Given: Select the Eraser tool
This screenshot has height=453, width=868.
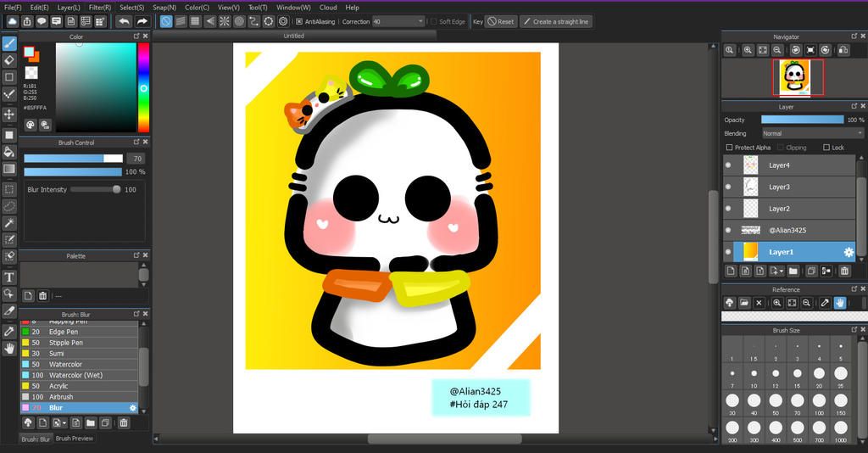Looking at the screenshot, I should click(9, 60).
